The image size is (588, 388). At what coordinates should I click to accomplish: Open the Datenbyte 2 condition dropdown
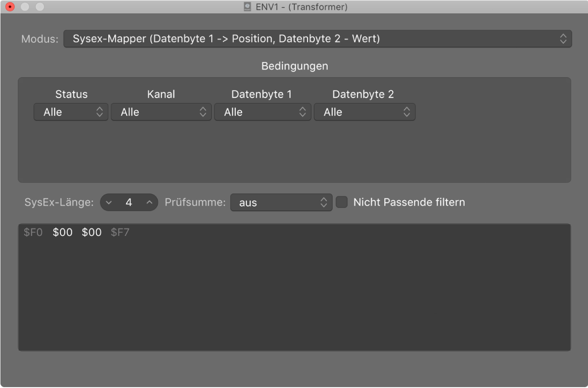pos(364,112)
